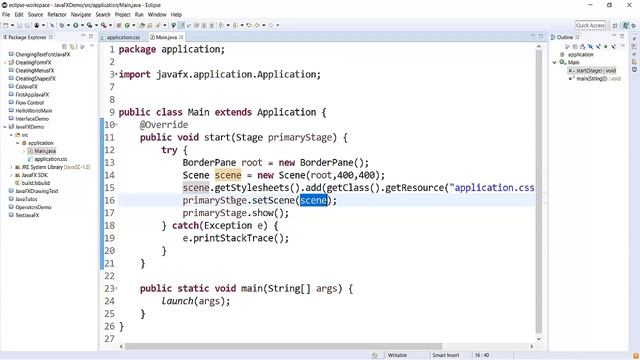Toggle Hide Local Types in Outline toolbar
This screenshot has width=640, height=360.
point(613,47)
